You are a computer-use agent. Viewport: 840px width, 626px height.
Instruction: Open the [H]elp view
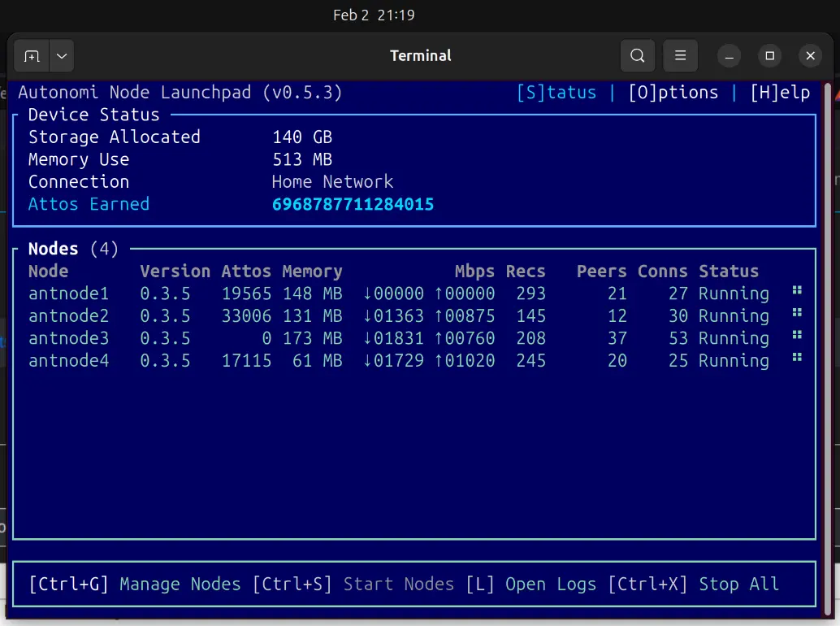pos(780,92)
